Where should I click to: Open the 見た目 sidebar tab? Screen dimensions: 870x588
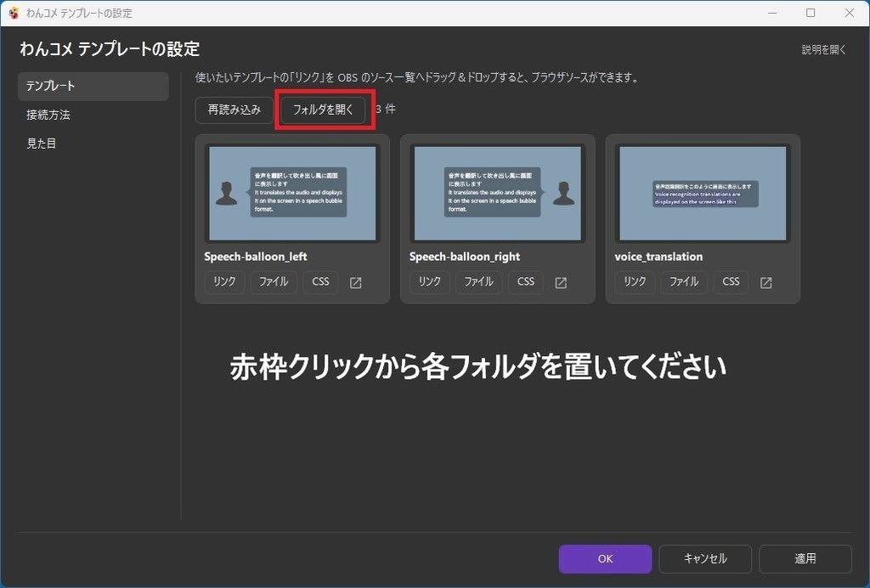coord(93,144)
